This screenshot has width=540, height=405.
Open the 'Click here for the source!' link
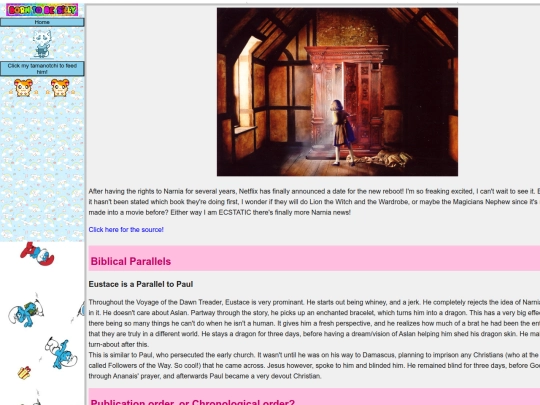pos(126,229)
